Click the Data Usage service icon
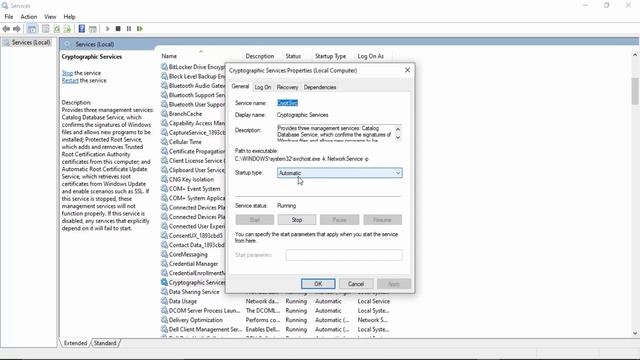The height and width of the screenshot is (360, 640). [164, 301]
